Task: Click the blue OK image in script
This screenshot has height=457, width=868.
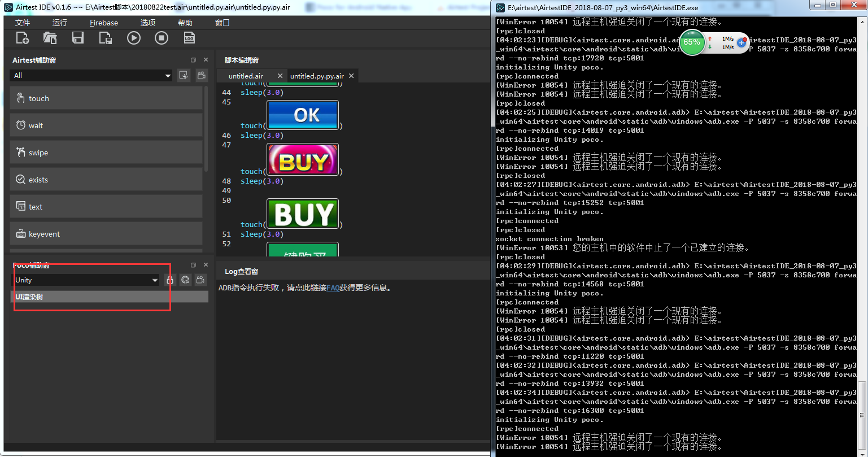Action: click(x=303, y=115)
